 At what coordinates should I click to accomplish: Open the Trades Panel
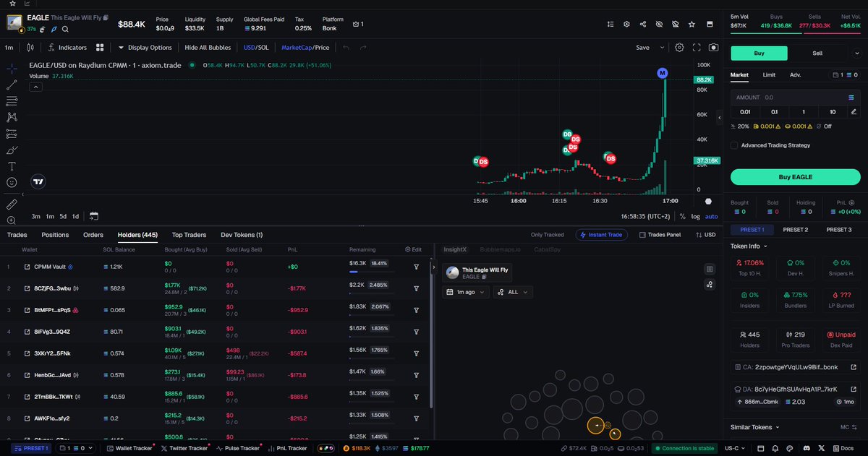click(x=659, y=235)
